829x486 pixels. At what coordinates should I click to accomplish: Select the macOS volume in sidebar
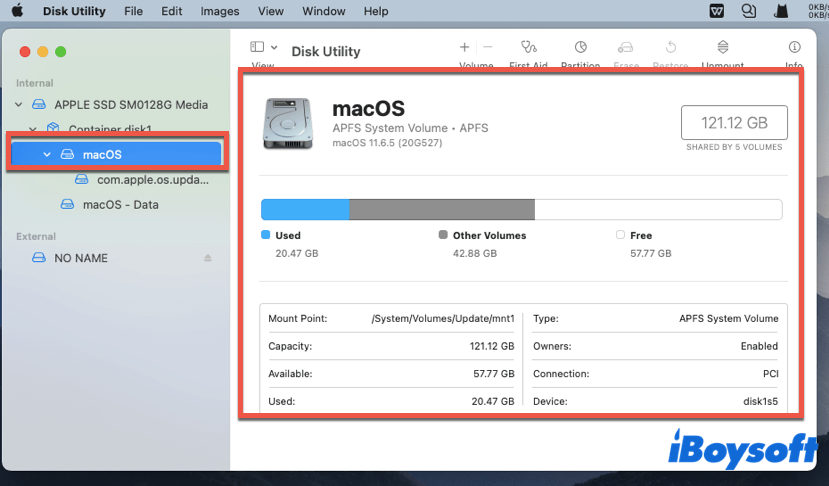pos(116,154)
